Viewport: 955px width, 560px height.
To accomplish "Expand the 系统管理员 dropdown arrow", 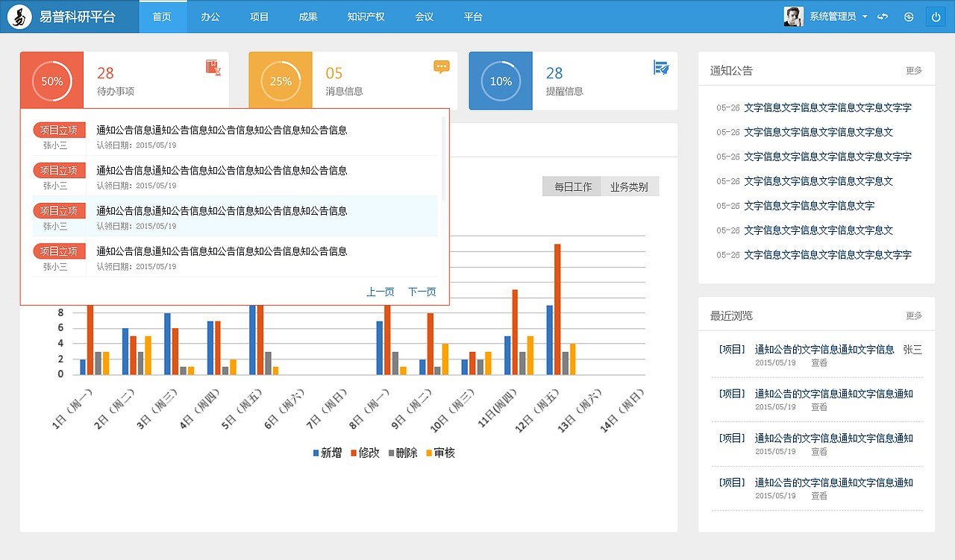I will [864, 16].
